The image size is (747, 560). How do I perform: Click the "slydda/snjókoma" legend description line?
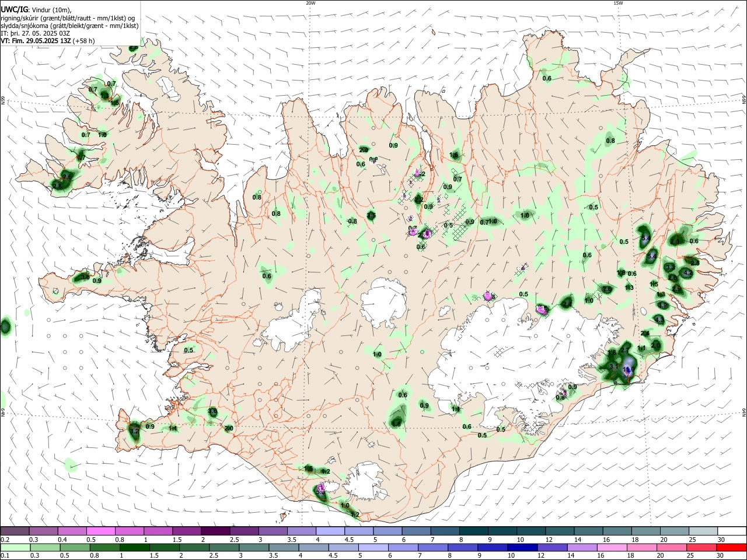point(69,26)
